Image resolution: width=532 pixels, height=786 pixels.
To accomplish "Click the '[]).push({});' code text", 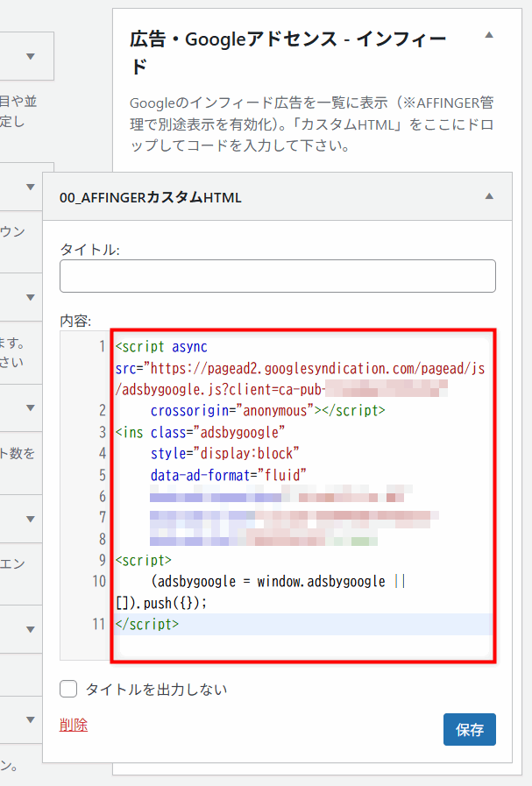I will pos(161,603).
